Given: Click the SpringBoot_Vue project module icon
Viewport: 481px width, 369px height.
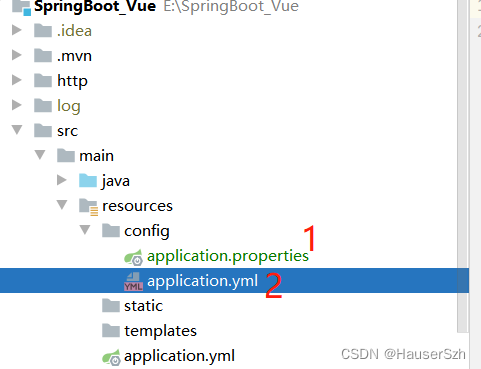Looking at the screenshot, I should 22,7.
